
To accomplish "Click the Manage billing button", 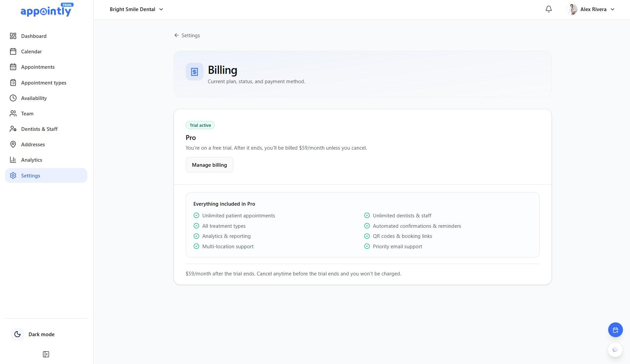I will (209, 165).
